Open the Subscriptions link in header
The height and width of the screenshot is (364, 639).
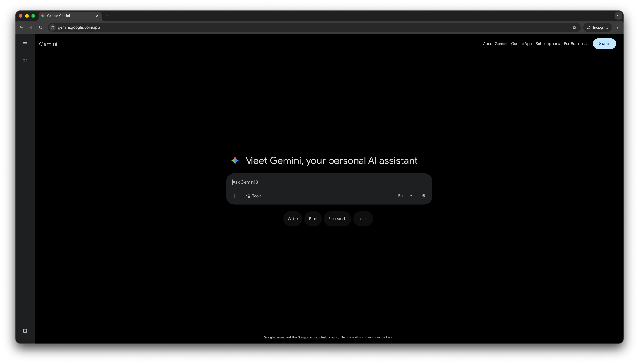[x=548, y=44]
